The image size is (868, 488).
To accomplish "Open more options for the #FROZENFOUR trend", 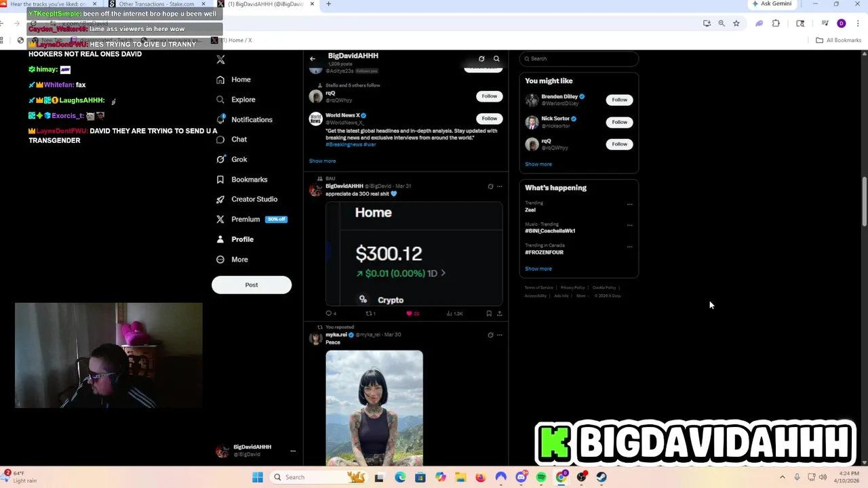I will (x=629, y=247).
